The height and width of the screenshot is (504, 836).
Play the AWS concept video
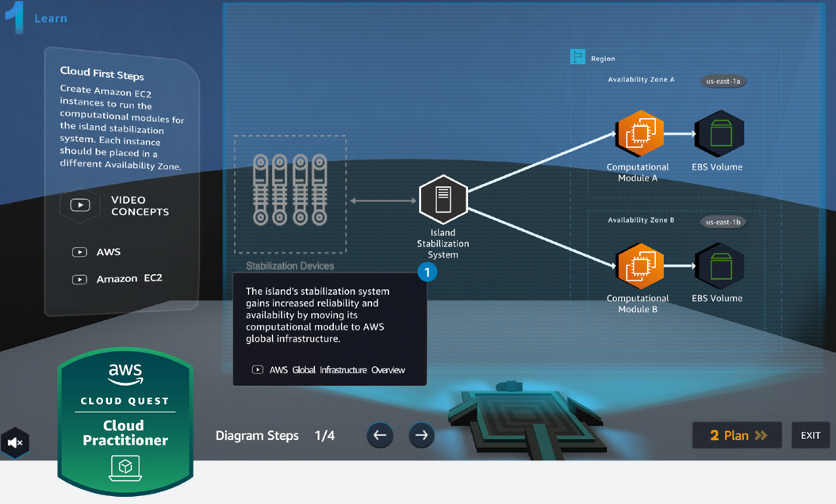(97, 252)
